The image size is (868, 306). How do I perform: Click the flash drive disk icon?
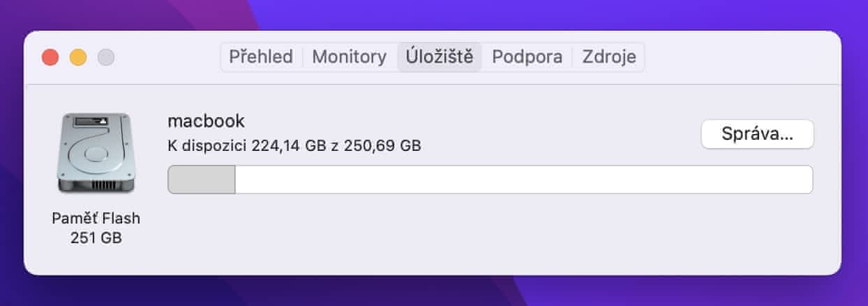[x=96, y=152]
